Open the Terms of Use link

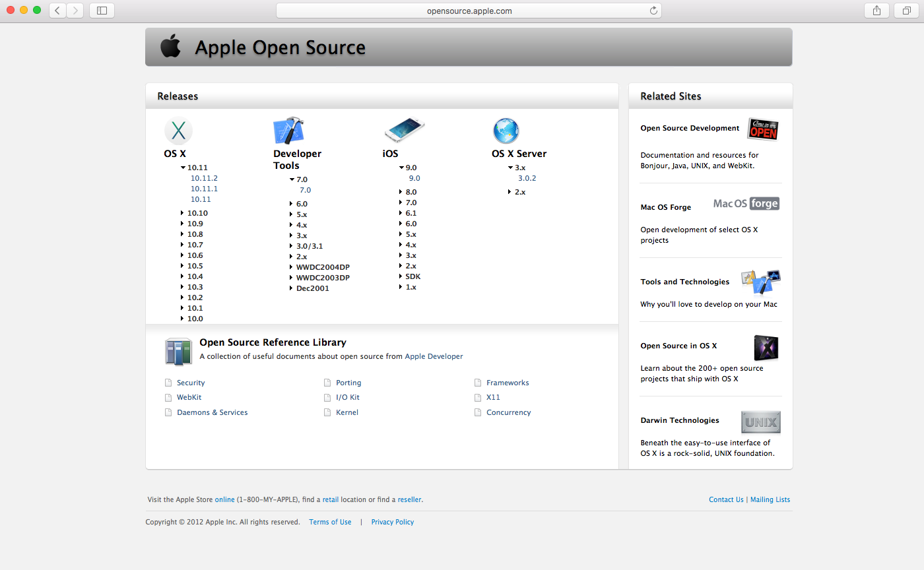330,522
